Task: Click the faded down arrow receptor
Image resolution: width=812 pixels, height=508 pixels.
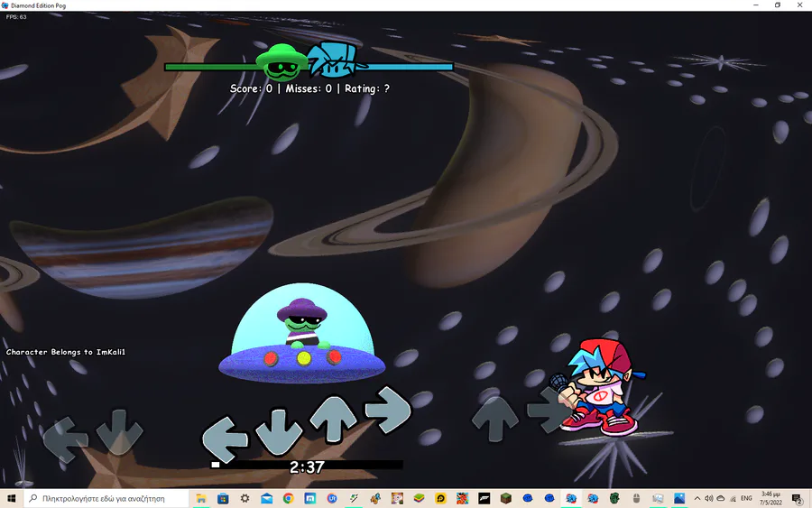Action: [x=119, y=432]
